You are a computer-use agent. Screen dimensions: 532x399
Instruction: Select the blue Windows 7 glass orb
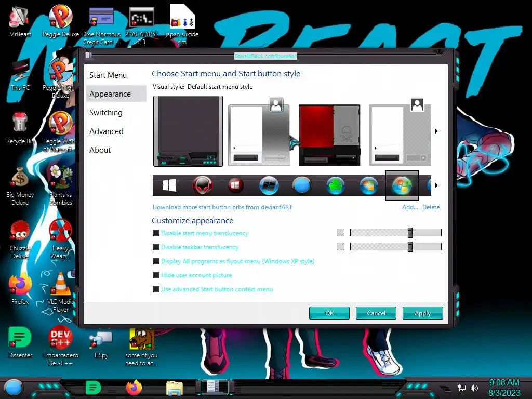(x=269, y=185)
